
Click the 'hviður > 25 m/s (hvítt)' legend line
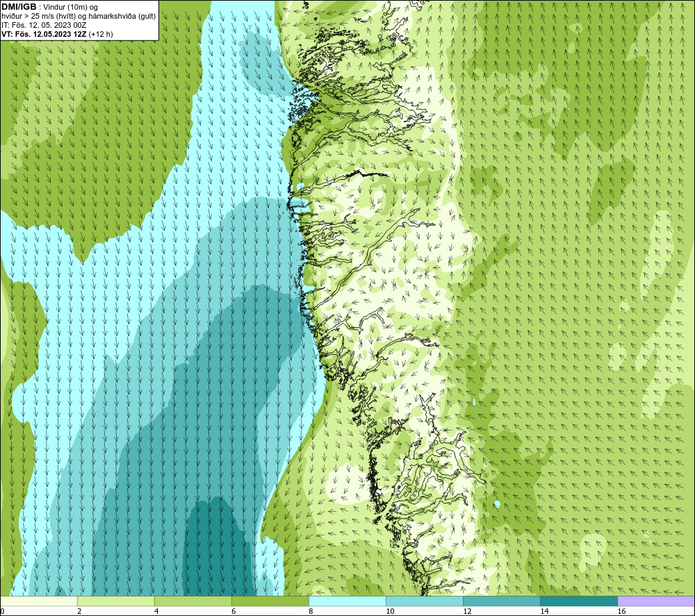click(x=79, y=17)
